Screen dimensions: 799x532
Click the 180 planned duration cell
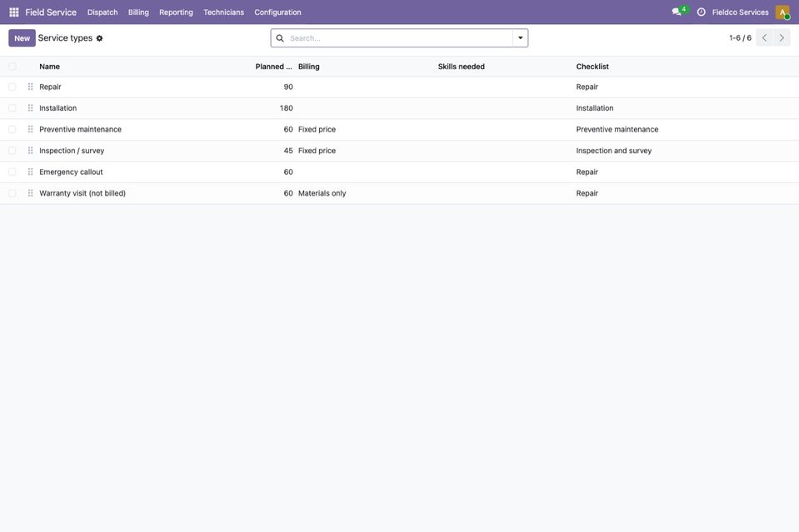tap(287, 108)
